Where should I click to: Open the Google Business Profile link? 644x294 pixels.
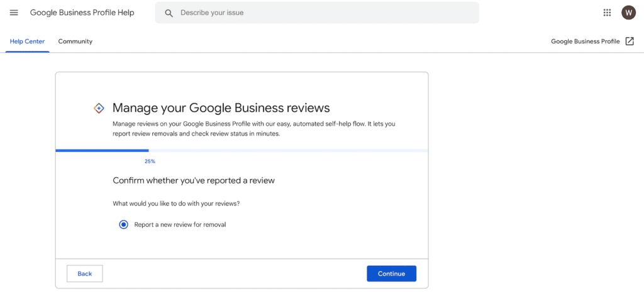point(586,41)
